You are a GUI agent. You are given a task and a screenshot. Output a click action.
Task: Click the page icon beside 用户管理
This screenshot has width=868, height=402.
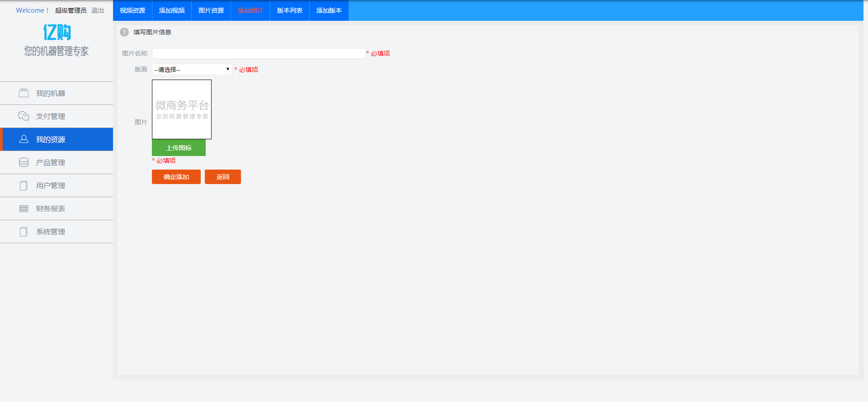[x=24, y=185]
